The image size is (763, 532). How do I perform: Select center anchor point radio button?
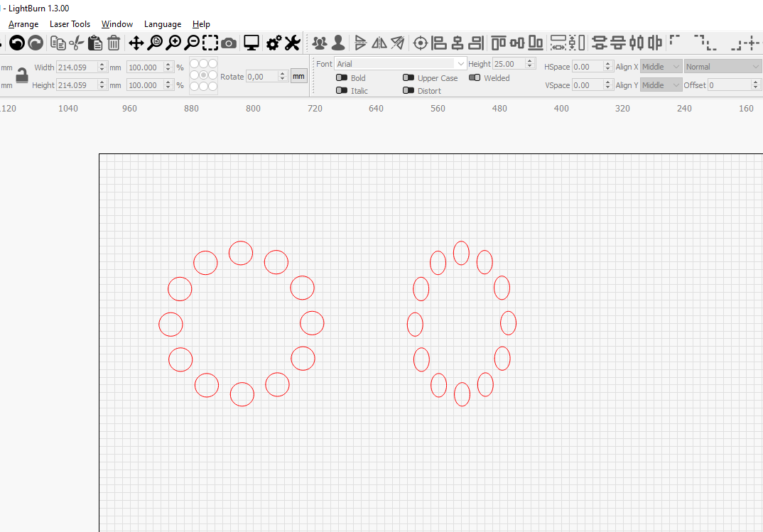pyautogui.click(x=203, y=75)
